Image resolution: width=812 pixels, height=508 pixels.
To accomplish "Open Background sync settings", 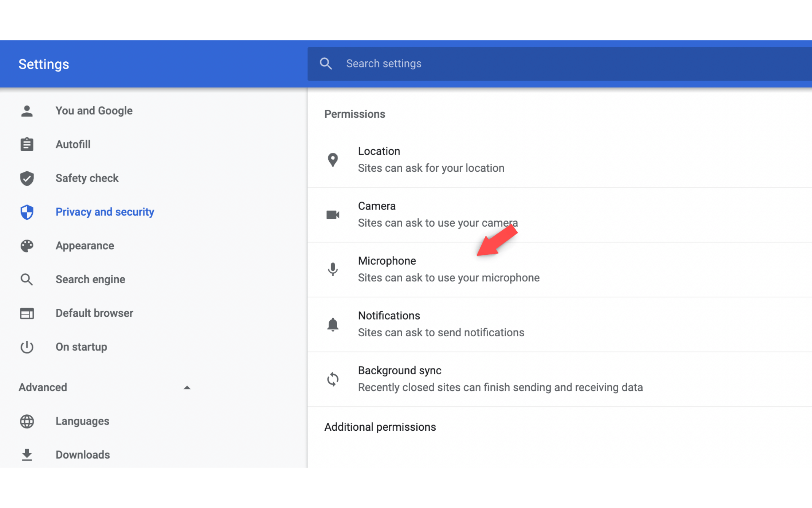I will tap(500, 379).
